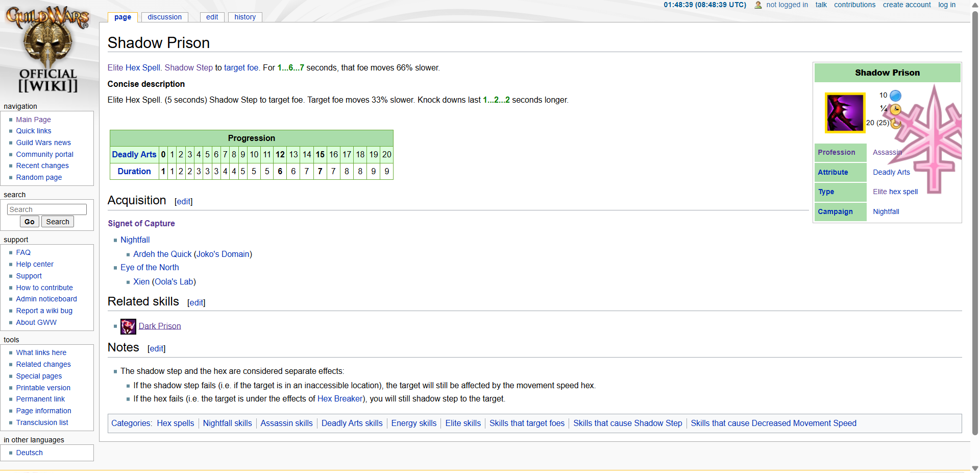Screen dimensions: 980x473
Task: Open Ardeh the Quick link
Action: (162, 254)
